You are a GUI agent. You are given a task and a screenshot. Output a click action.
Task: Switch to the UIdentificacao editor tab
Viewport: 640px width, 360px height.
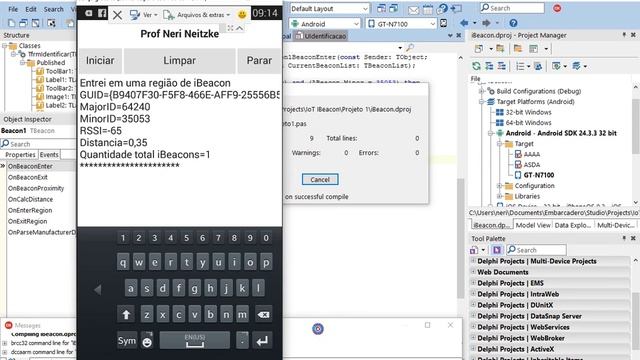(321, 36)
